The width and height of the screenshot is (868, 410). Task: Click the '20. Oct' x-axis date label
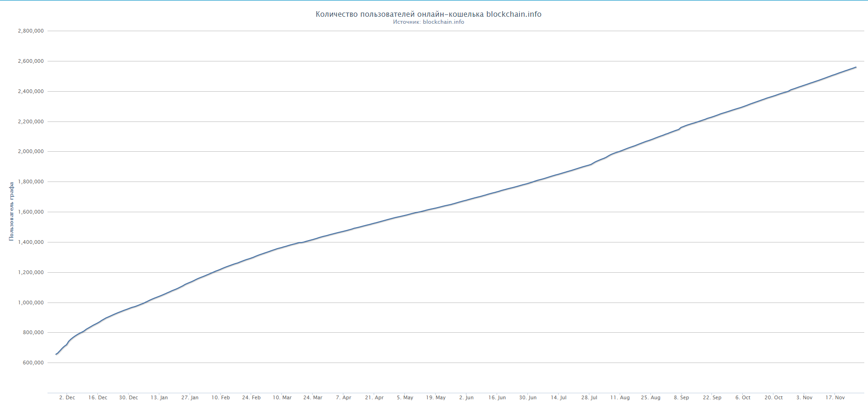[x=773, y=397]
